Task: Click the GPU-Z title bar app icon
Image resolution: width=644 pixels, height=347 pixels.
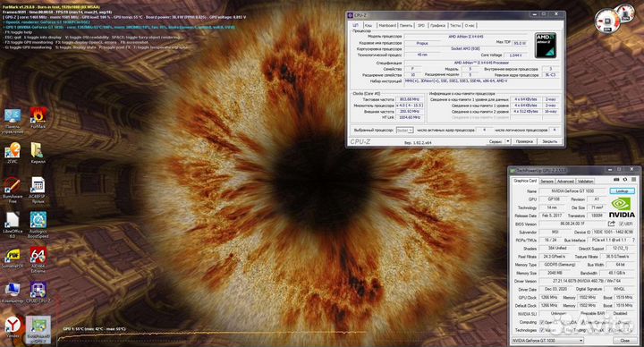Action: [x=513, y=171]
